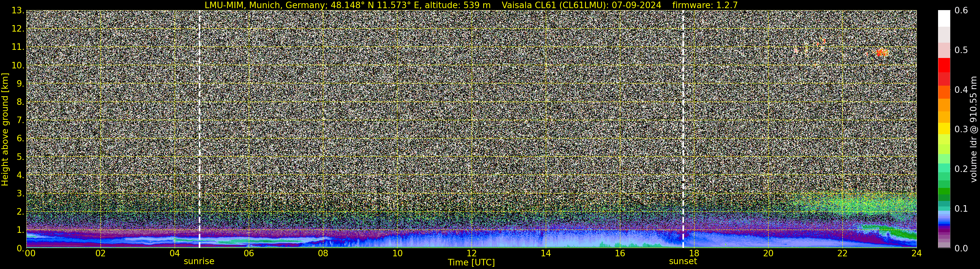Click the '13.' height tick label
The height and width of the screenshot is (269, 980).
click(18, 11)
